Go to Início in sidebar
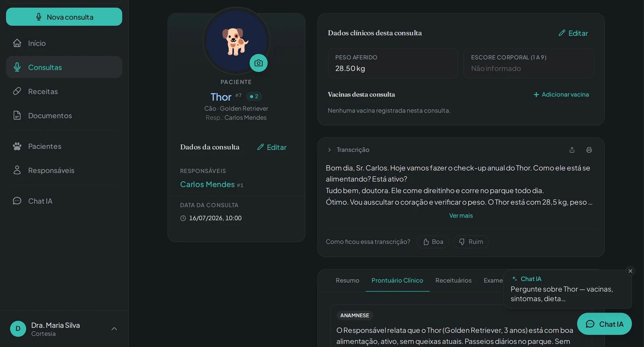 (64, 43)
